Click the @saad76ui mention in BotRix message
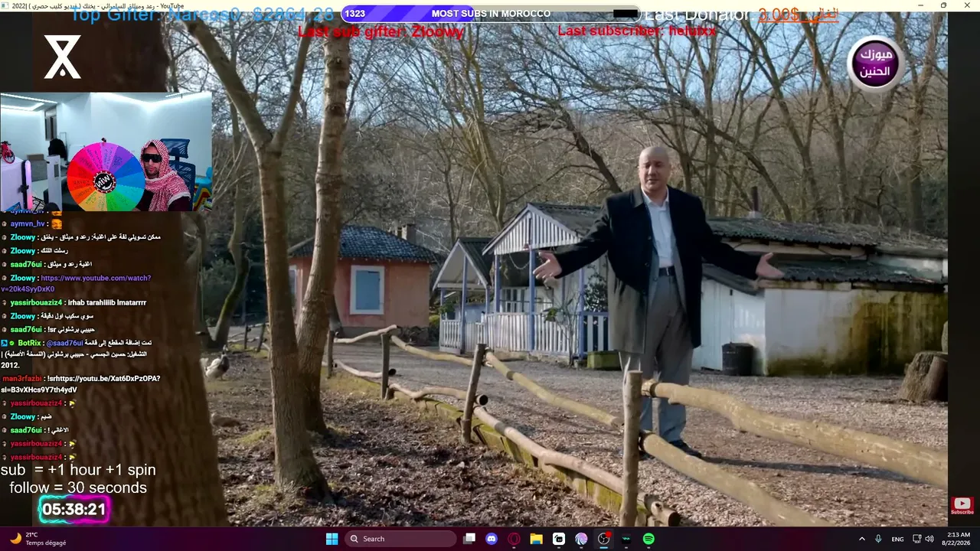The height and width of the screenshot is (551, 980). pos(64,343)
